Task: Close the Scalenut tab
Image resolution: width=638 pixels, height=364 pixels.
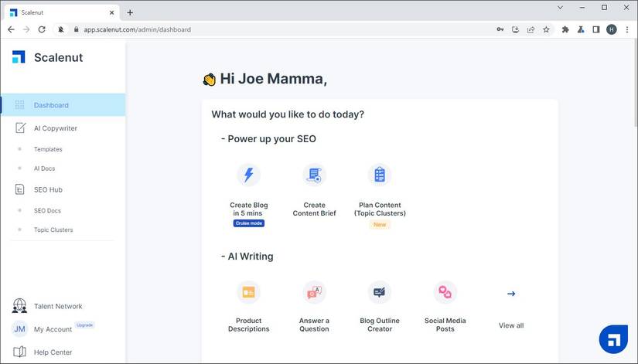Action: 112,12
